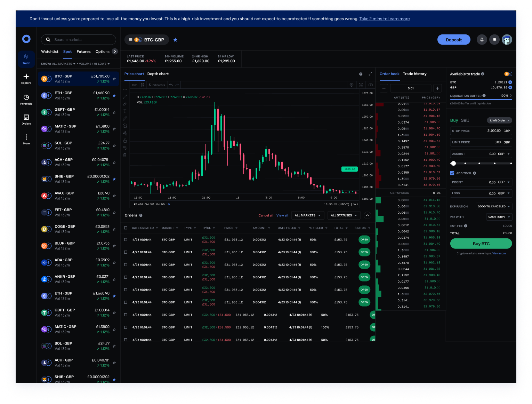Image resolution: width=532 pixels, height=404 pixels.
Task: Open the chart settings gear icon
Action: pos(352,85)
